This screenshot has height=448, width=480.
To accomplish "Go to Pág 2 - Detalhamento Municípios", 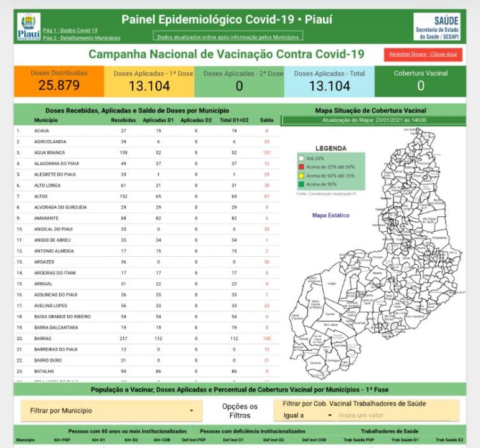I will pos(82,38).
